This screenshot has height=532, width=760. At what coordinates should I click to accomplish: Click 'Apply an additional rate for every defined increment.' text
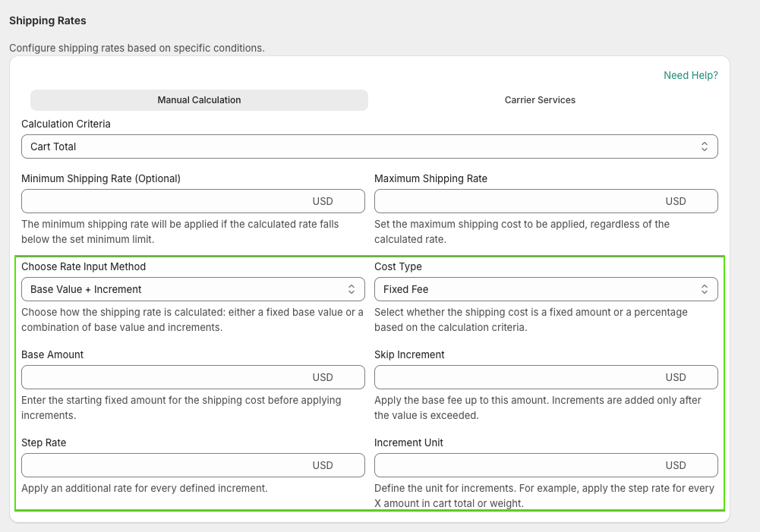point(144,488)
